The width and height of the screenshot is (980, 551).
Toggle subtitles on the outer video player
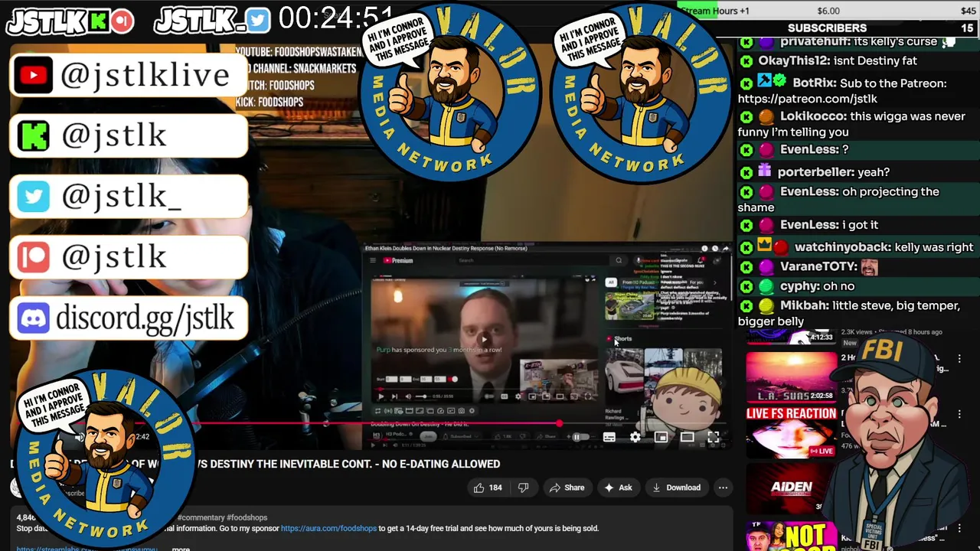click(x=609, y=437)
